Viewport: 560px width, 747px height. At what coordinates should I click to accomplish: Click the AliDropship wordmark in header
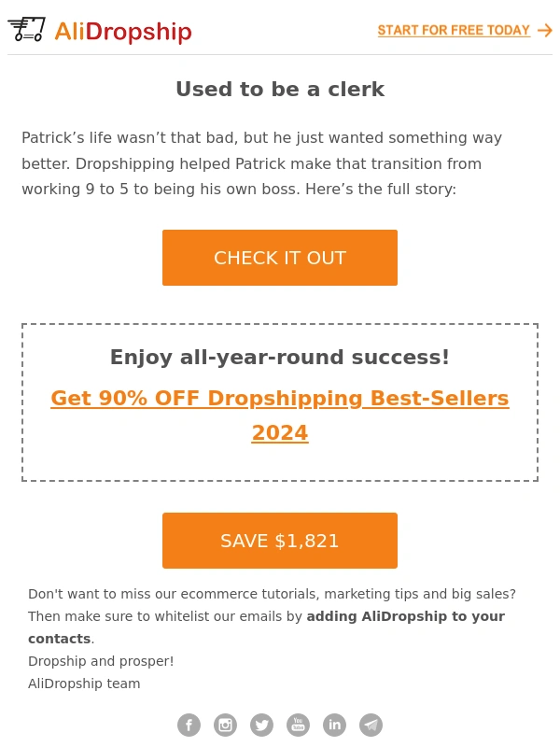(x=123, y=32)
